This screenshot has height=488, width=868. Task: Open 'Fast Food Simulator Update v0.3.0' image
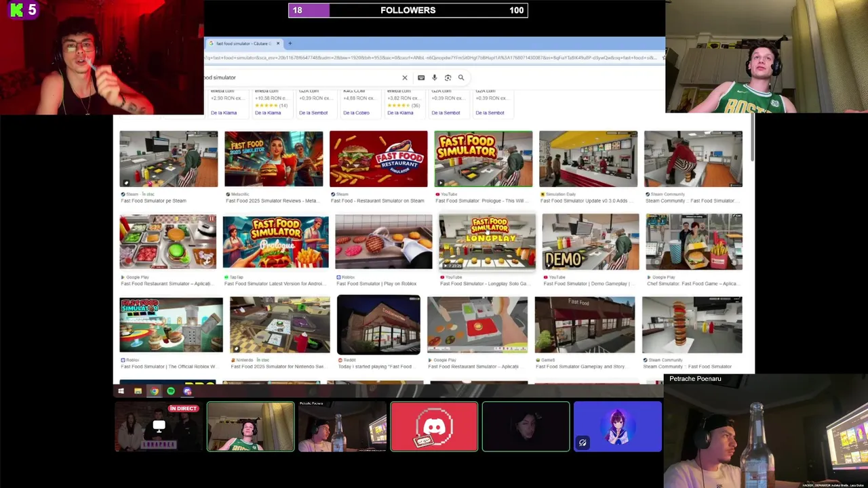[x=589, y=159]
